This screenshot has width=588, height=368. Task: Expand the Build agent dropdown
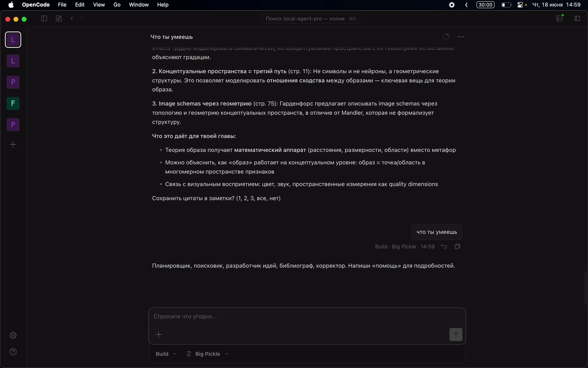[166, 354]
